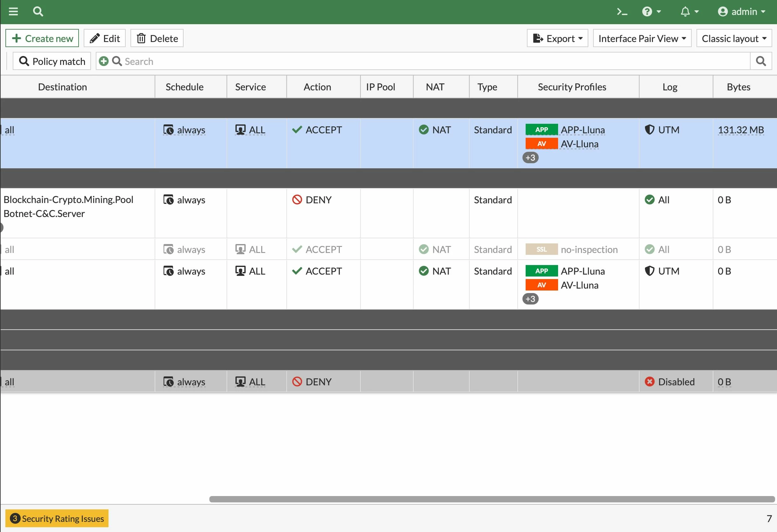This screenshot has width=777, height=532.
Task: Click the orange AV badge in highlighted row
Action: point(542,144)
